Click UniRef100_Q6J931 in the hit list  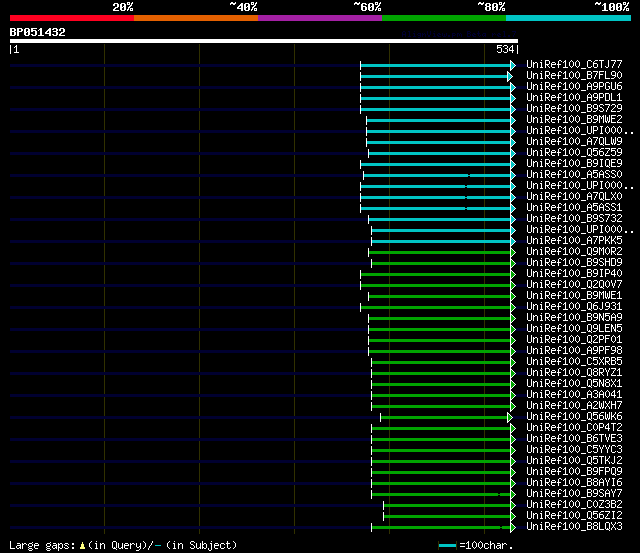(574, 307)
